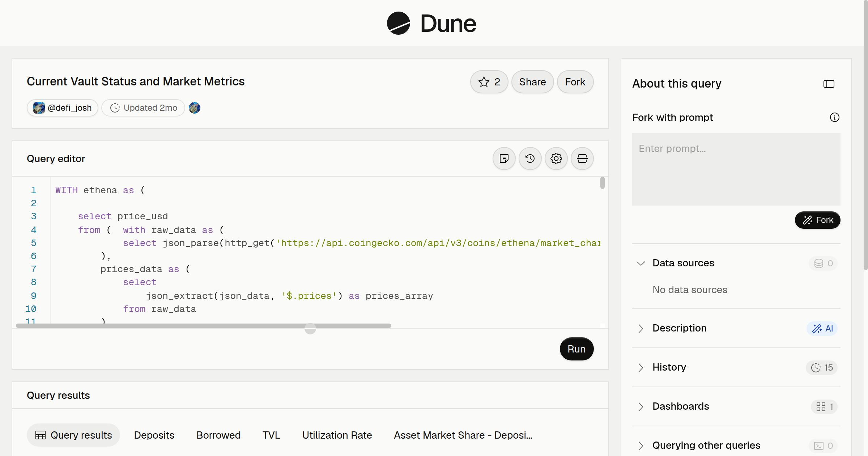The height and width of the screenshot is (456, 868).
Task: Click the 'No data sources' text
Action: click(690, 290)
